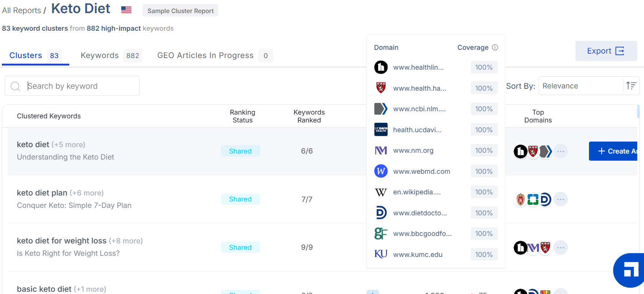Show more domains for keto diet row

(x=561, y=151)
